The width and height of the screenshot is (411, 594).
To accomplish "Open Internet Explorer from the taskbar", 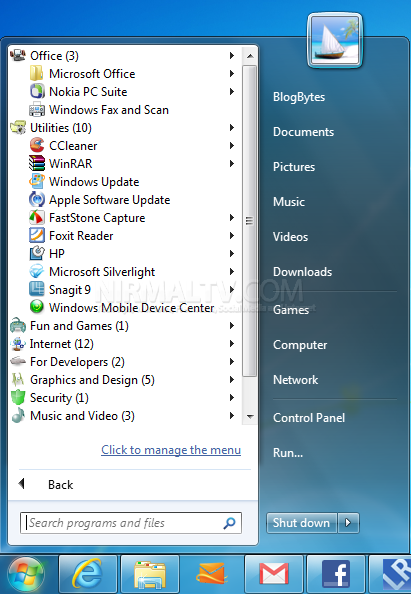I will pyautogui.click(x=88, y=574).
